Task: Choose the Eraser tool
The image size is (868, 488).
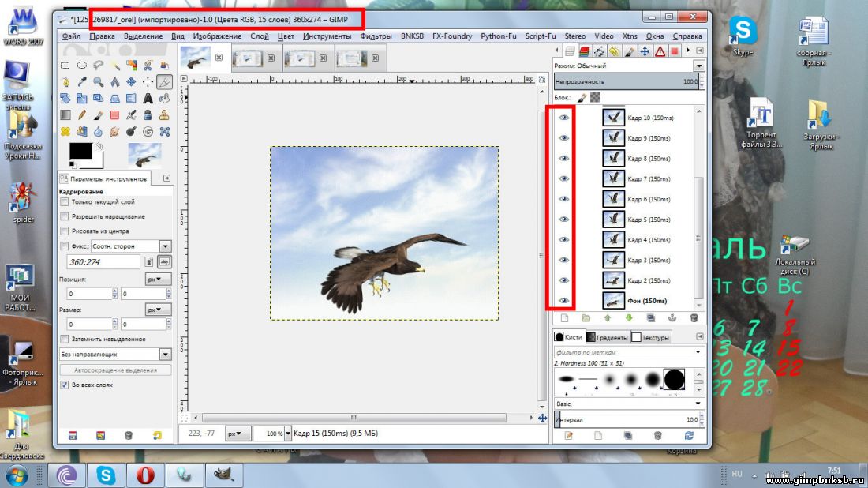Action: [114, 115]
